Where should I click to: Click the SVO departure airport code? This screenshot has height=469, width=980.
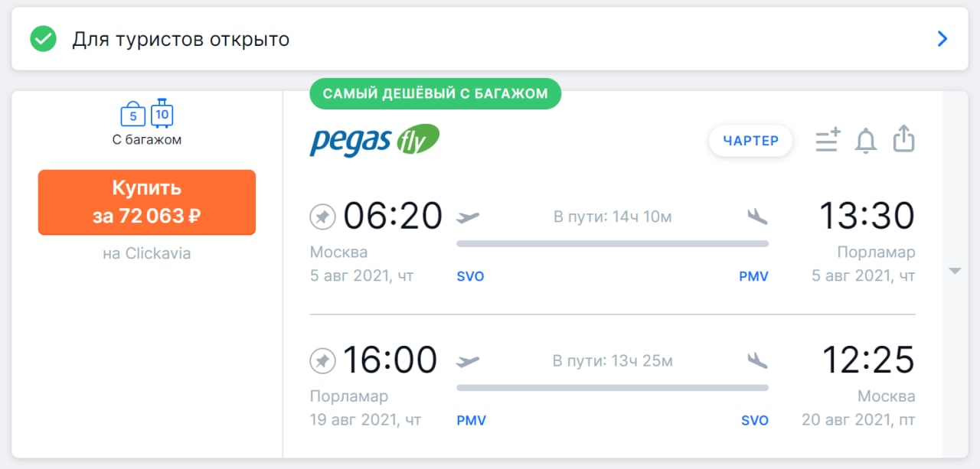coord(470,277)
